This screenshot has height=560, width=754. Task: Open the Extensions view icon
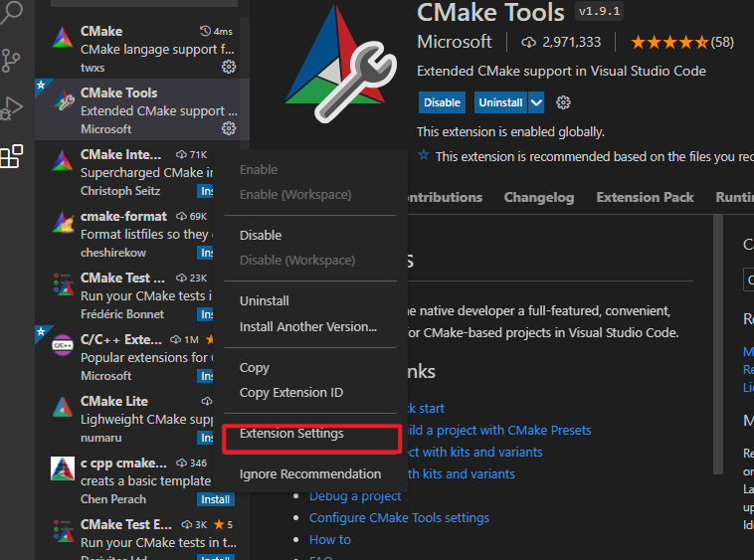12,156
